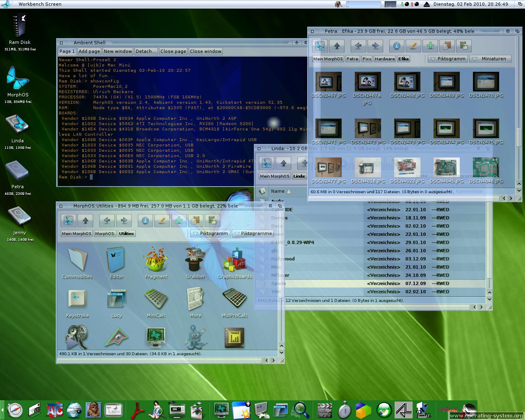Image resolution: width=525 pixels, height=420 pixels.
Task: Open the left Piktogramm dropdown in Utilities window
Action: [210, 233]
